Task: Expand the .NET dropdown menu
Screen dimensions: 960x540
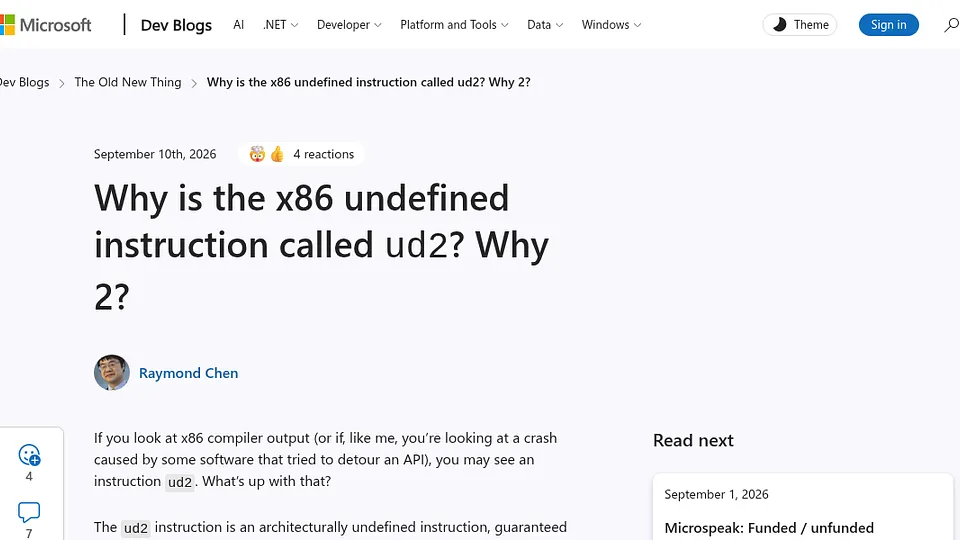Action: pos(280,24)
